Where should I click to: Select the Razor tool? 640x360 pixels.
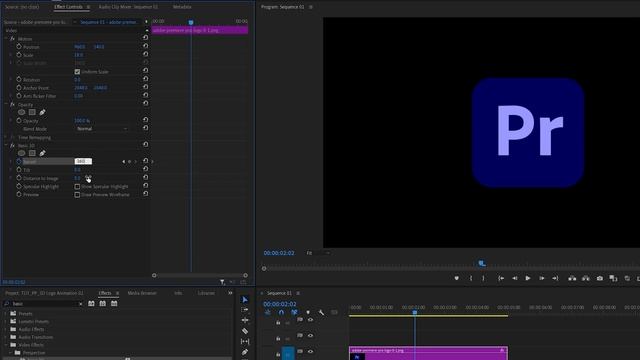tap(244, 331)
